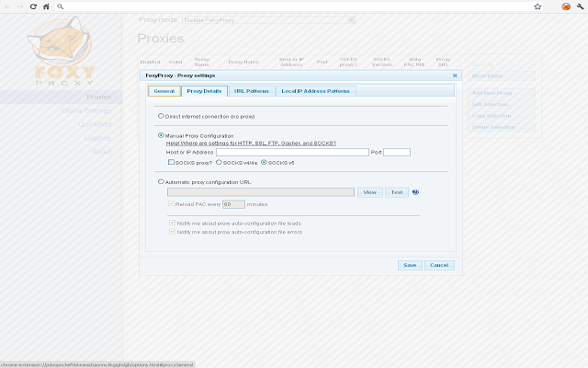This screenshot has width=588, height=368.
Task: Focus the Host or IP Address field
Action: coord(292,152)
